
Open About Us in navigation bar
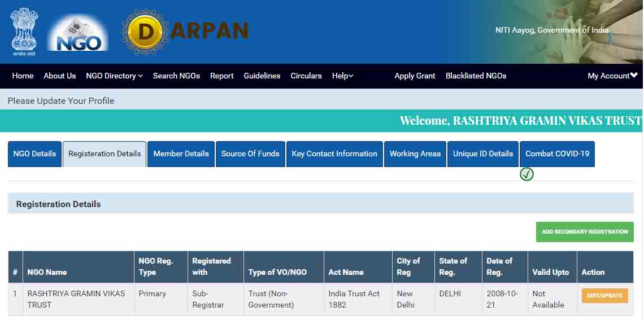59,76
